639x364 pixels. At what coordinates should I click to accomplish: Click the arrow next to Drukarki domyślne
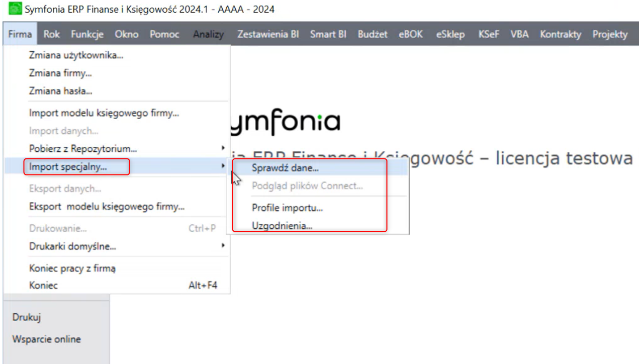point(223,246)
